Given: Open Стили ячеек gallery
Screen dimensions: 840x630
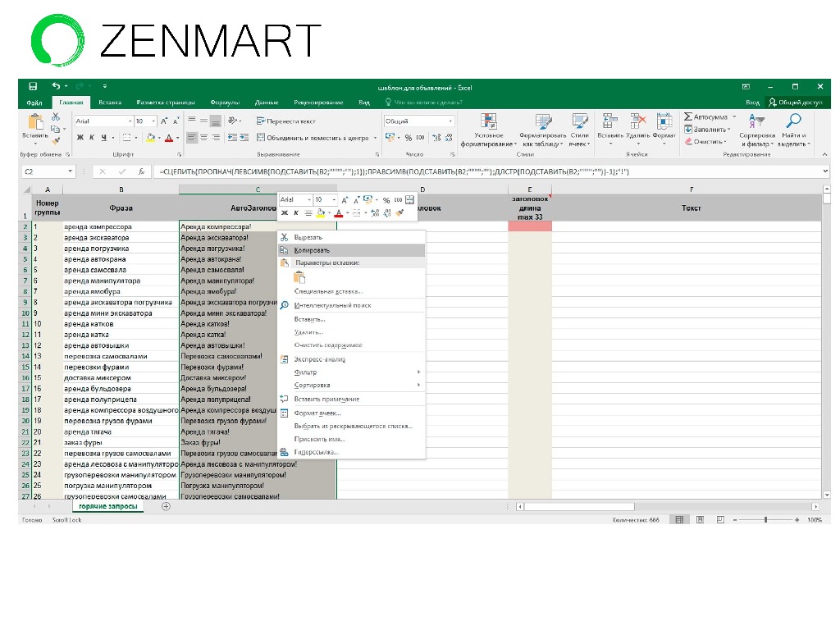Looking at the screenshot, I should 579,130.
